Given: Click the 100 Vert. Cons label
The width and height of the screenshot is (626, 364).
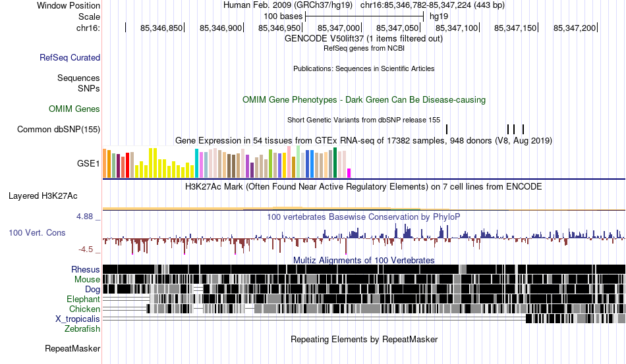Looking at the screenshot, I should [37, 232].
